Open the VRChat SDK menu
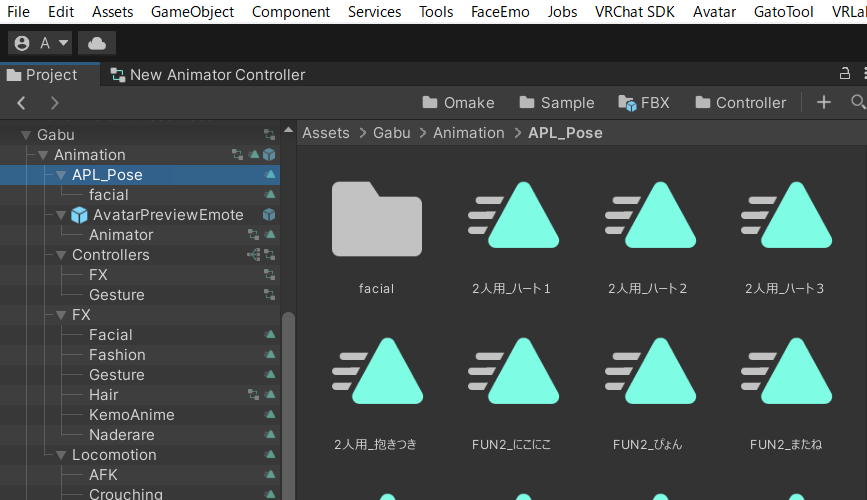 pos(635,12)
